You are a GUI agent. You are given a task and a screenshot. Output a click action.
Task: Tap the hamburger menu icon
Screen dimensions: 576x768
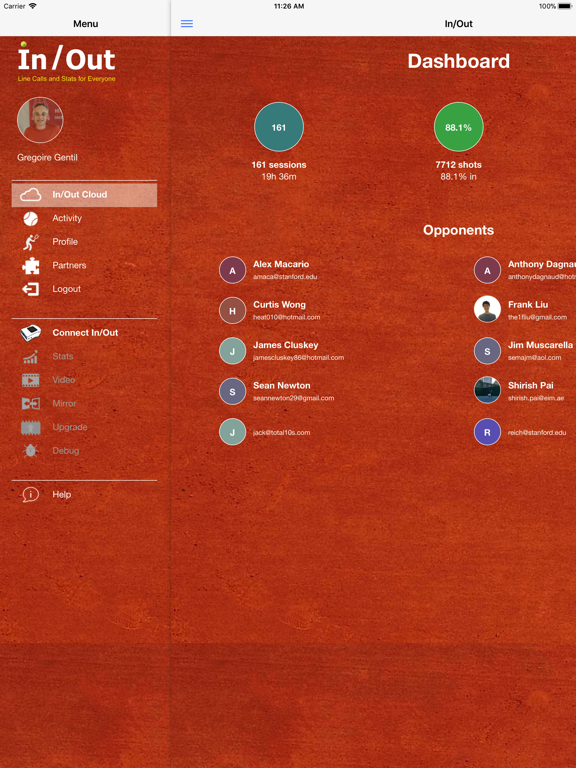187,24
